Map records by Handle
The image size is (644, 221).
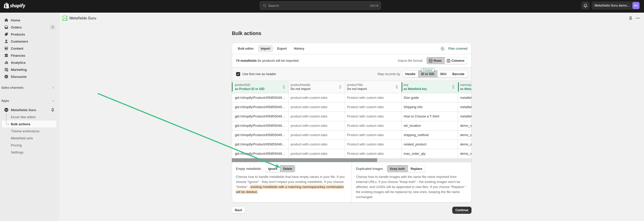click(410, 74)
